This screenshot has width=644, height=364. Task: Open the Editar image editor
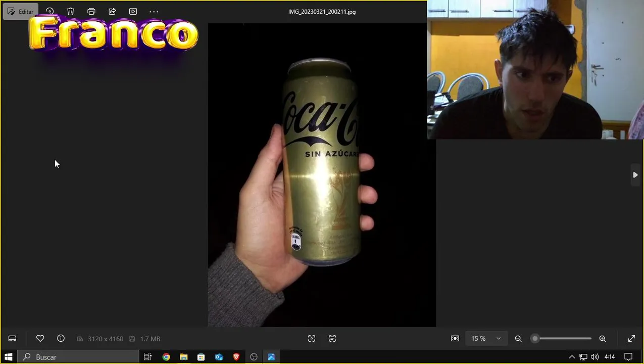click(20, 11)
